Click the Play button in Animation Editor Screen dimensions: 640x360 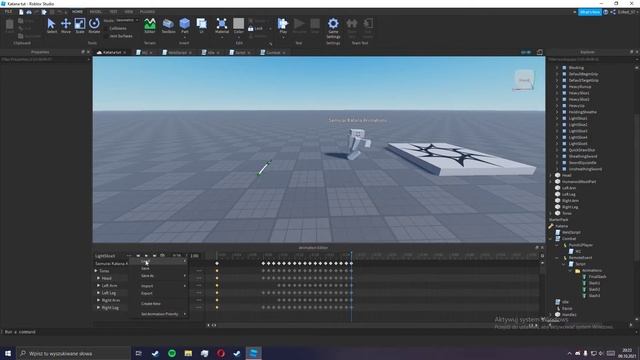[x=146, y=256]
